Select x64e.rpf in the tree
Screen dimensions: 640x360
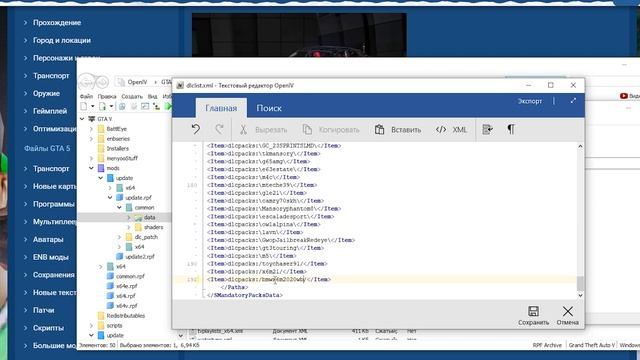127,286
